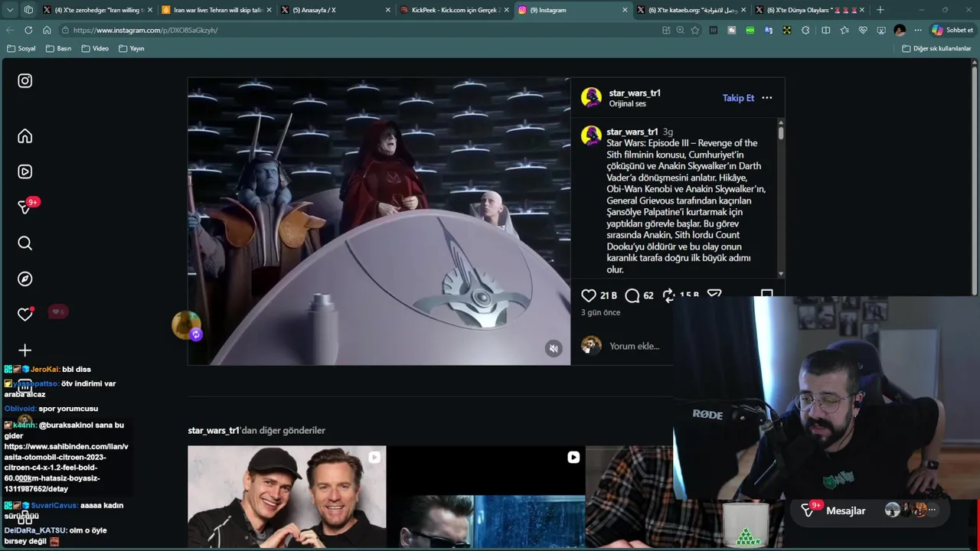Click the translate extension icon
This screenshot has height=551, width=980.
point(768,30)
